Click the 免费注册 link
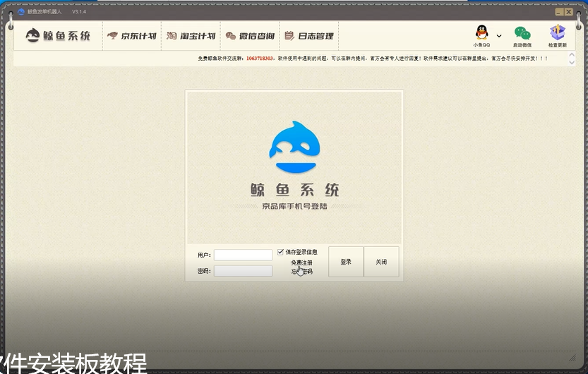The width and height of the screenshot is (588, 374). click(x=301, y=263)
